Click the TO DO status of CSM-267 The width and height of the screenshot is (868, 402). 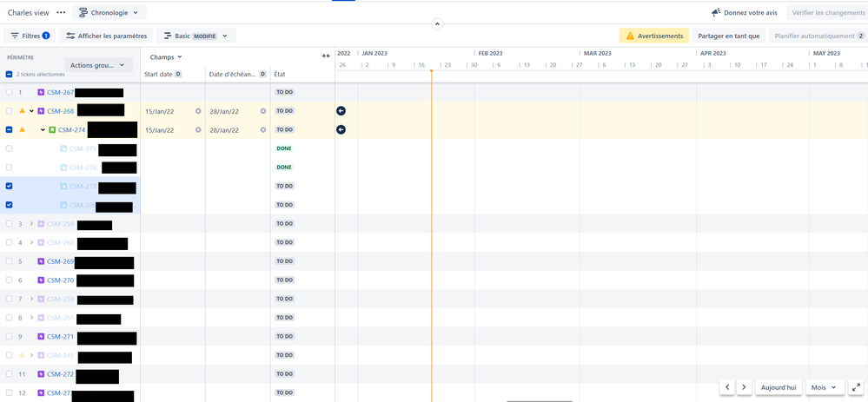tap(284, 92)
